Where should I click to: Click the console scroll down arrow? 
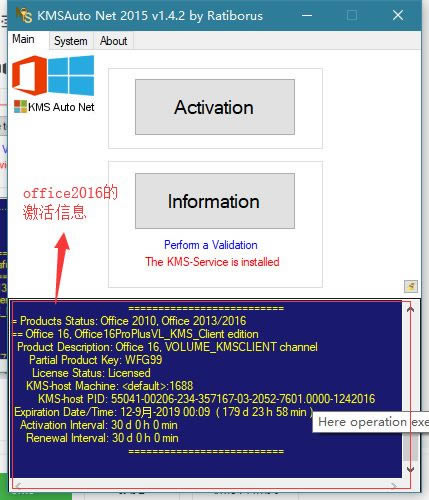click(x=410, y=469)
